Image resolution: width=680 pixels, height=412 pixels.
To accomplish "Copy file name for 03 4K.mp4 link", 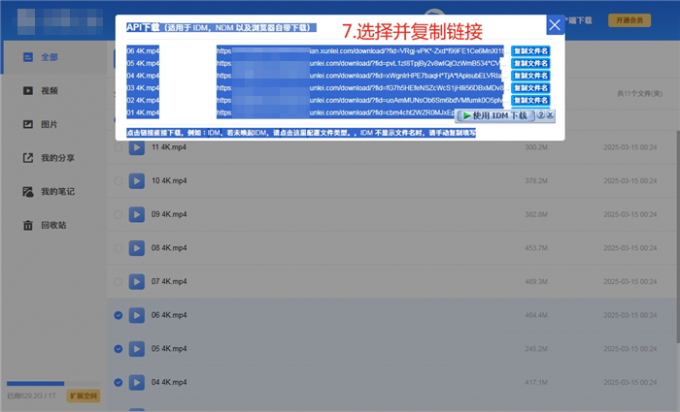I will (530, 88).
